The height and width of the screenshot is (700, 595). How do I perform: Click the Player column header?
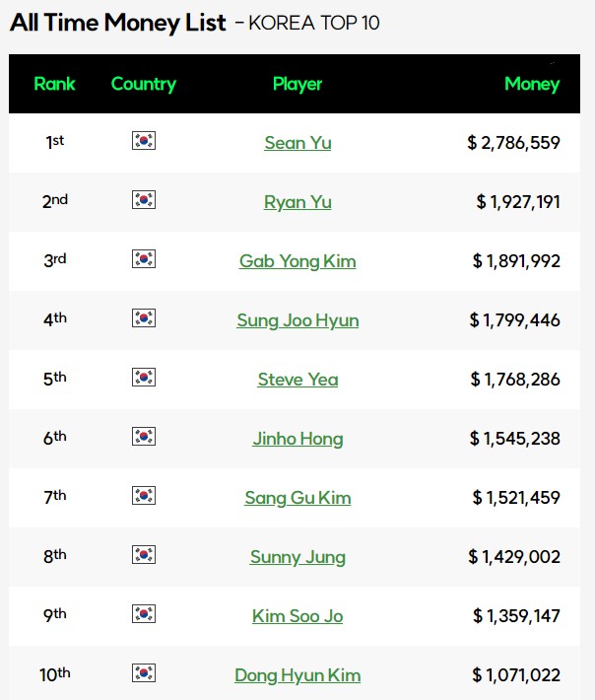297,84
